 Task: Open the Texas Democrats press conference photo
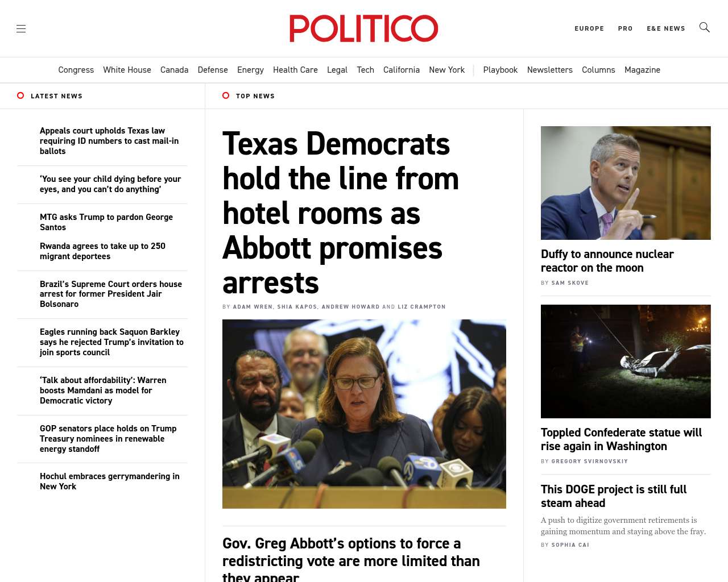364,414
